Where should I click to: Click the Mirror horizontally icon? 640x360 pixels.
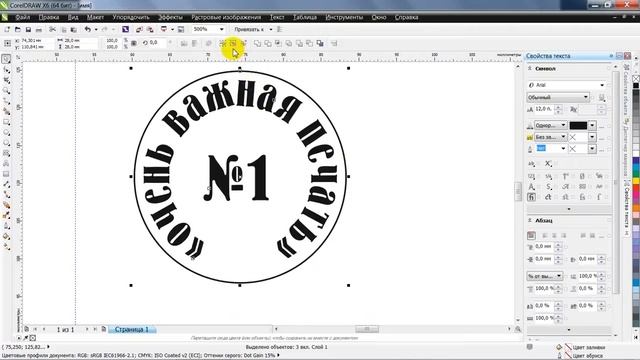pyautogui.click(x=184, y=43)
